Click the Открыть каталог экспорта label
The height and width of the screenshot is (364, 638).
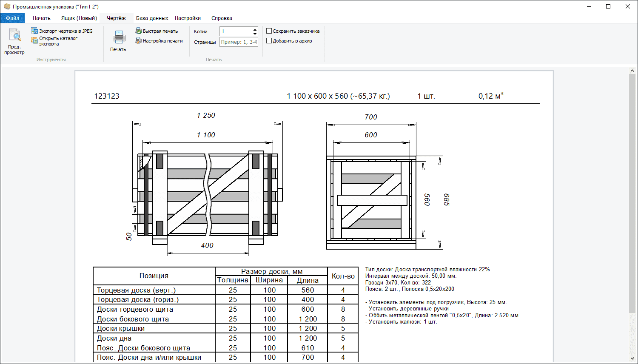coord(58,41)
